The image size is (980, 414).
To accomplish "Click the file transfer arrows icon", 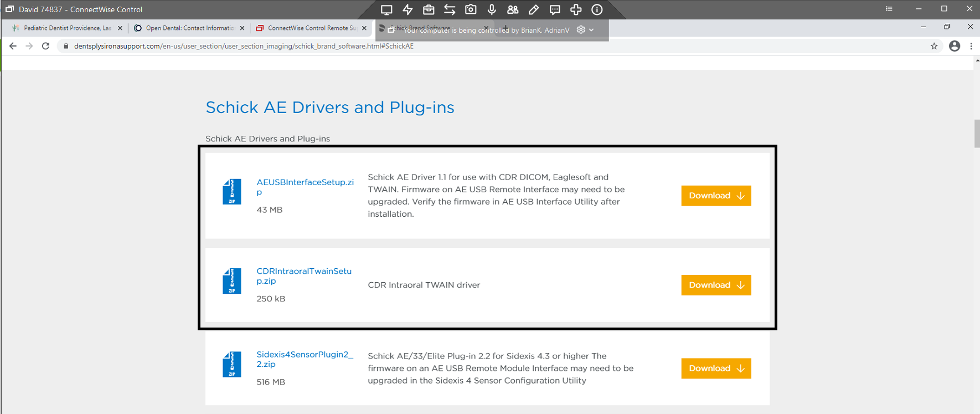I will tap(450, 9).
